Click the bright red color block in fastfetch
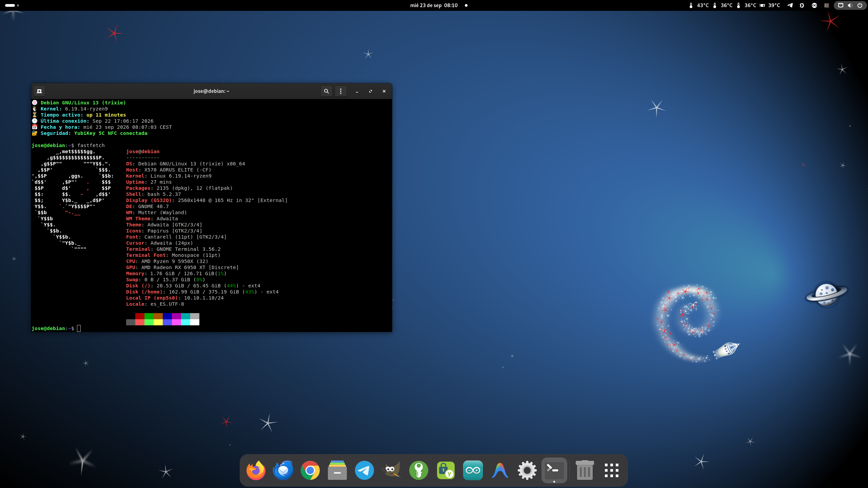 (140, 322)
